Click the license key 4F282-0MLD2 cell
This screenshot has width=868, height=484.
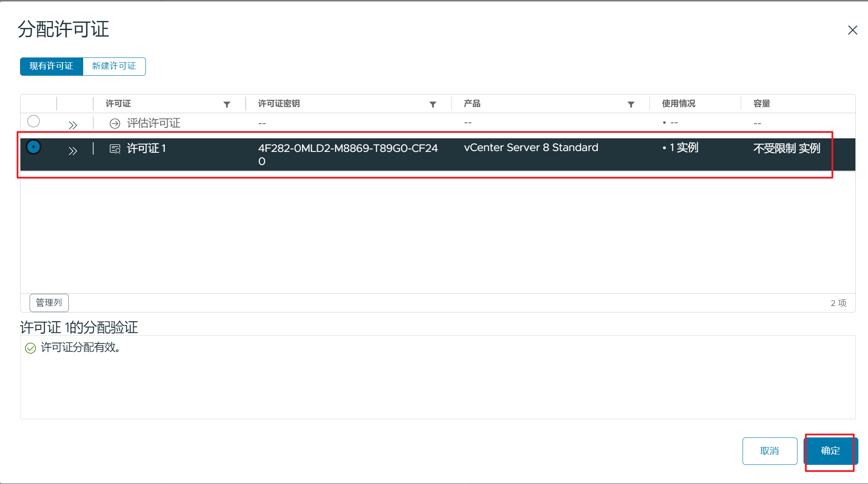click(348, 148)
